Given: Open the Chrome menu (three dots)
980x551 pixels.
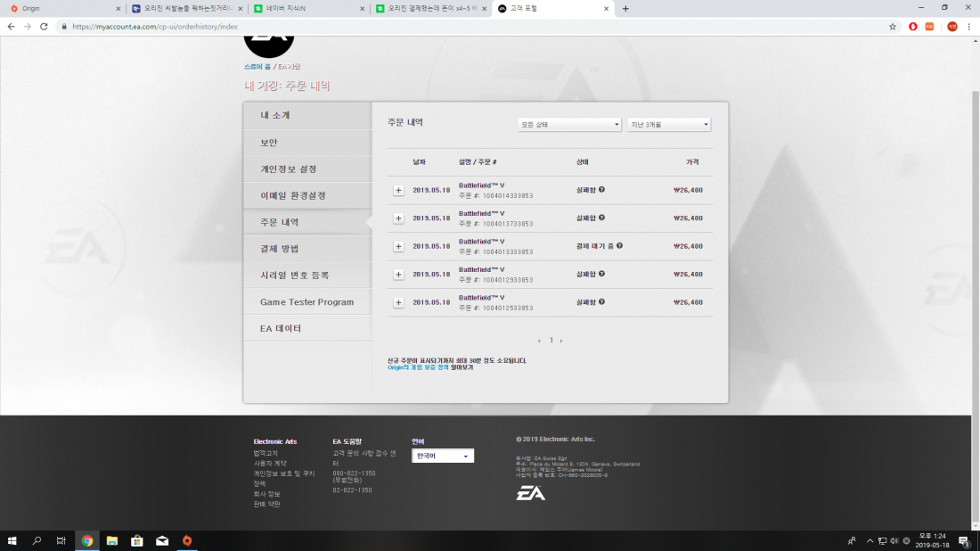Looking at the screenshot, I should (x=969, y=27).
